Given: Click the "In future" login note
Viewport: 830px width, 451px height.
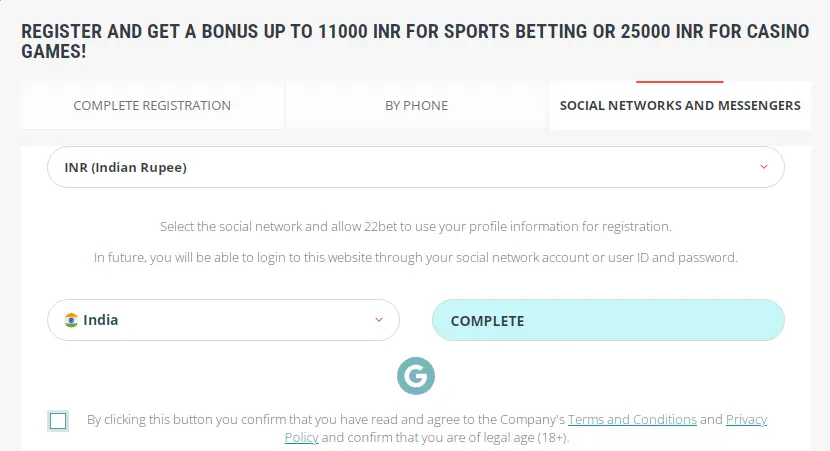Looking at the screenshot, I should coord(415,257).
